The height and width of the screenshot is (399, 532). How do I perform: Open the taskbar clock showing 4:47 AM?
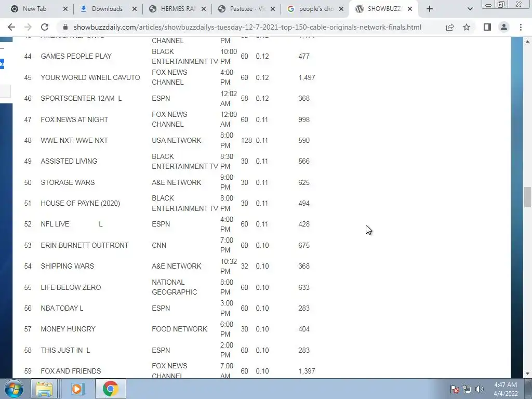coord(506,389)
